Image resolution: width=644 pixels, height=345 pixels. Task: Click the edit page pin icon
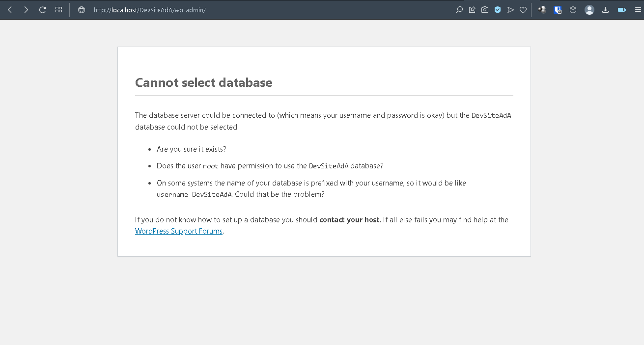click(x=472, y=10)
